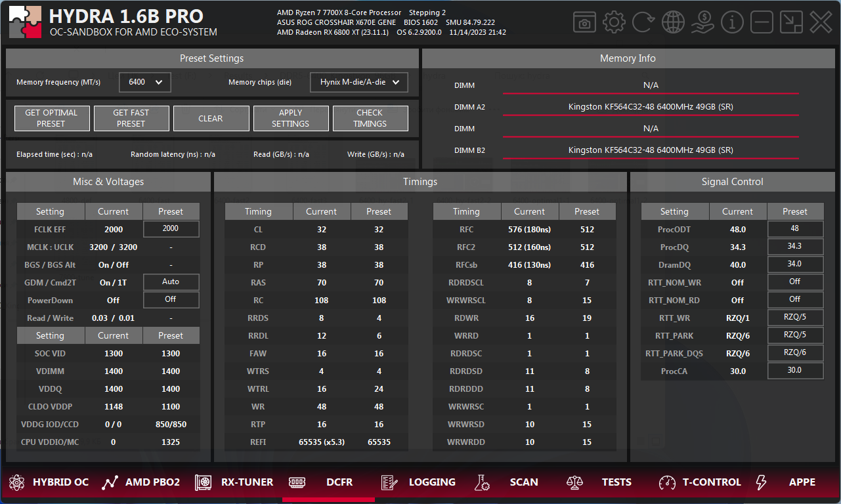Click the CHECK TIMINGS button
Screen dimensions: 841x504
[x=370, y=118]
